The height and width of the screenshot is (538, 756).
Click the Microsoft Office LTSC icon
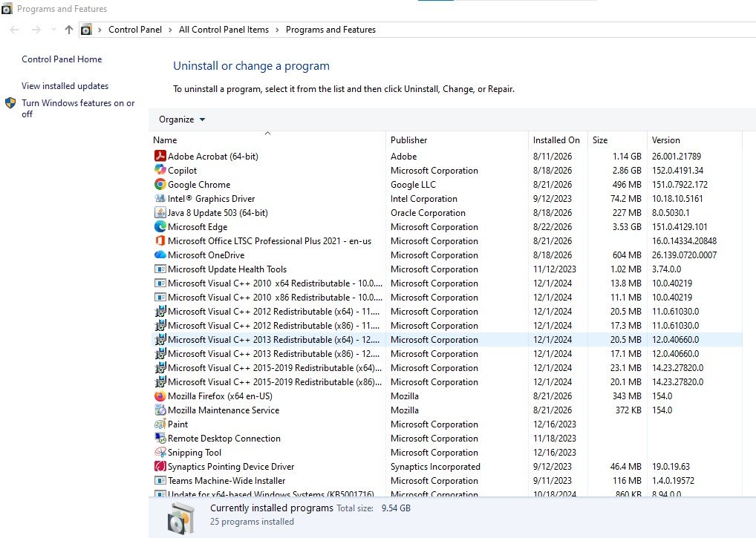(x=160, y=240)
